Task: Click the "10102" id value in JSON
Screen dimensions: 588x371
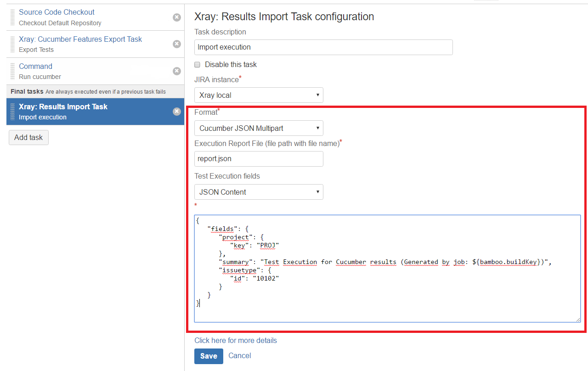Action: (x=266, y=279)
